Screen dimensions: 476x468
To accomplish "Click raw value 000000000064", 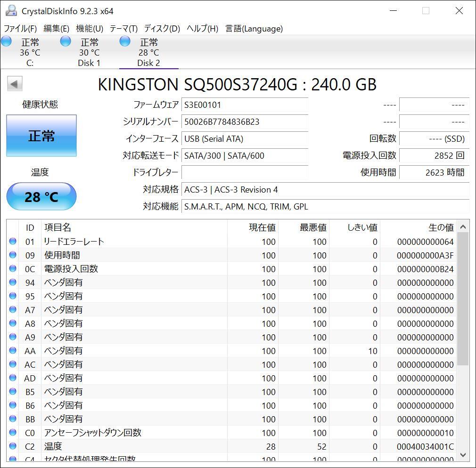I will tap(425, 242).
